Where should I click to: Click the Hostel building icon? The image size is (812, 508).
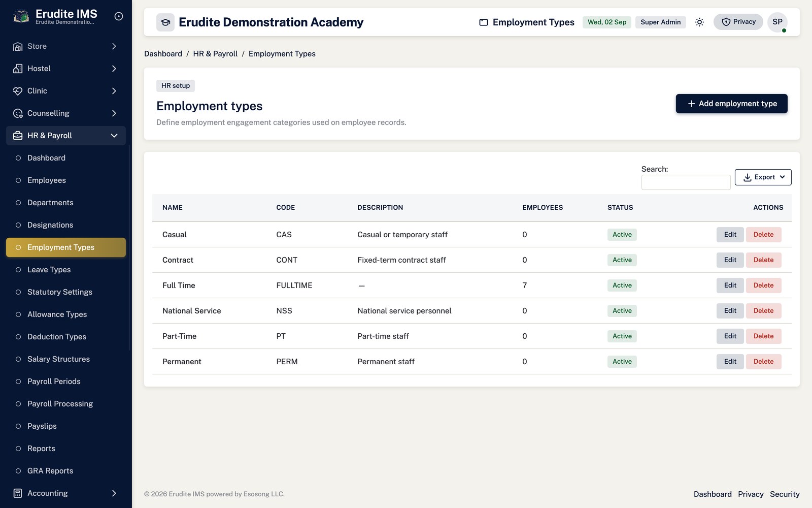(18, 69)
